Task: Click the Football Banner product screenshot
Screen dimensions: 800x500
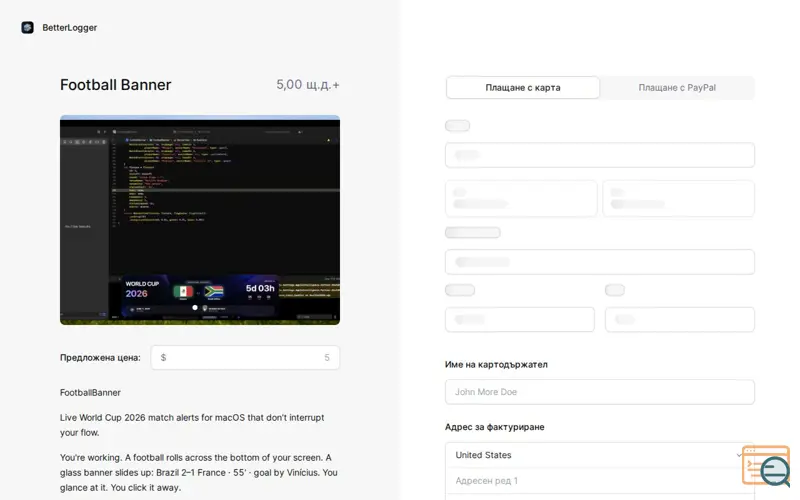Action: pos(200,220)
